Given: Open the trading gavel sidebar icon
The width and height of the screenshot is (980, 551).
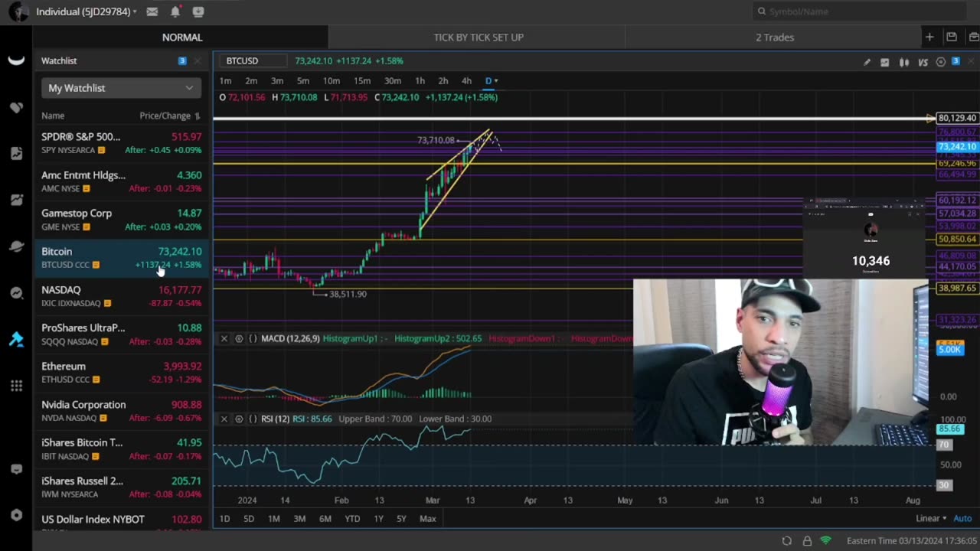Looking at the screenshot, I should pyautogui.click(x=16, y=340).
